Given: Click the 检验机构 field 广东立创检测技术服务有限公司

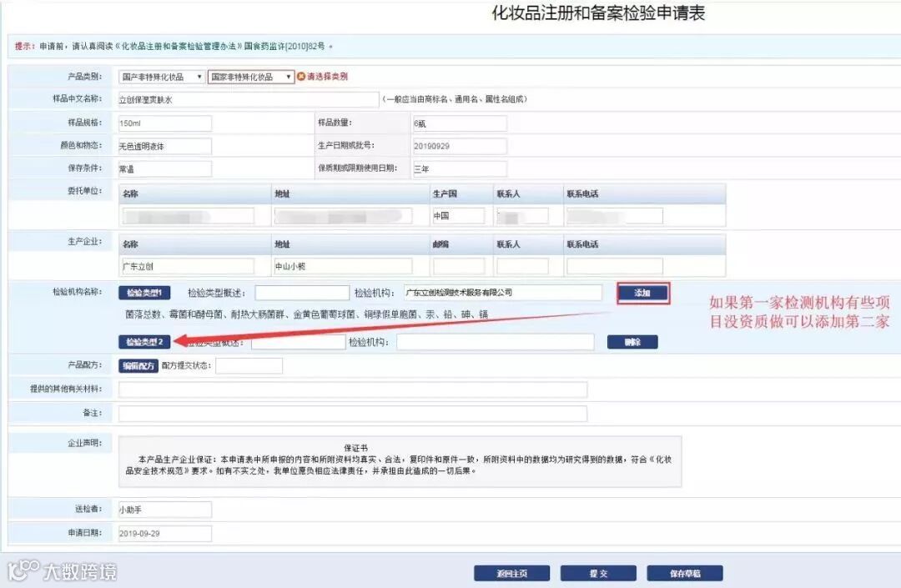Looking at the screenshot, I should 503,293.
